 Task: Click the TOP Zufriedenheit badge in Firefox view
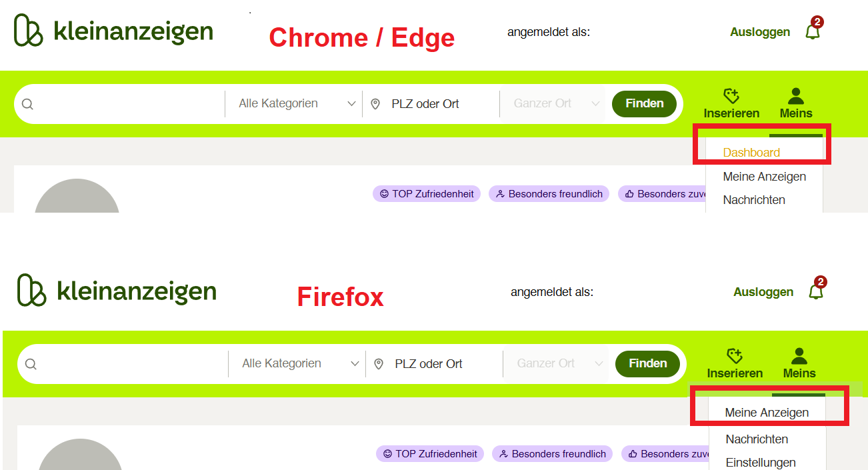430,454
